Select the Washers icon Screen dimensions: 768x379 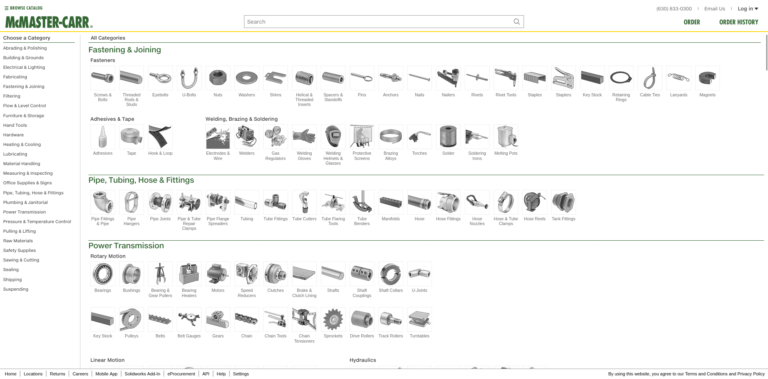[x=247, y=78]
